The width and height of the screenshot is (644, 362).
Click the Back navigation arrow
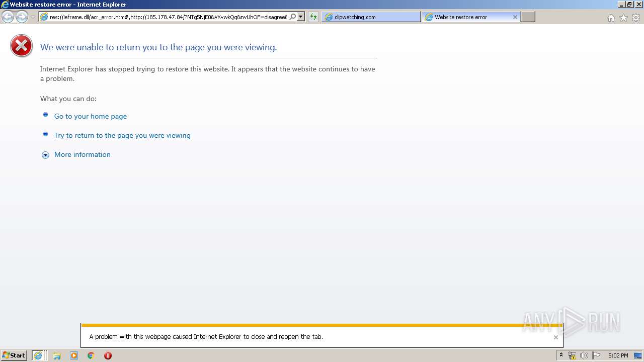click(x=8, y=17)
